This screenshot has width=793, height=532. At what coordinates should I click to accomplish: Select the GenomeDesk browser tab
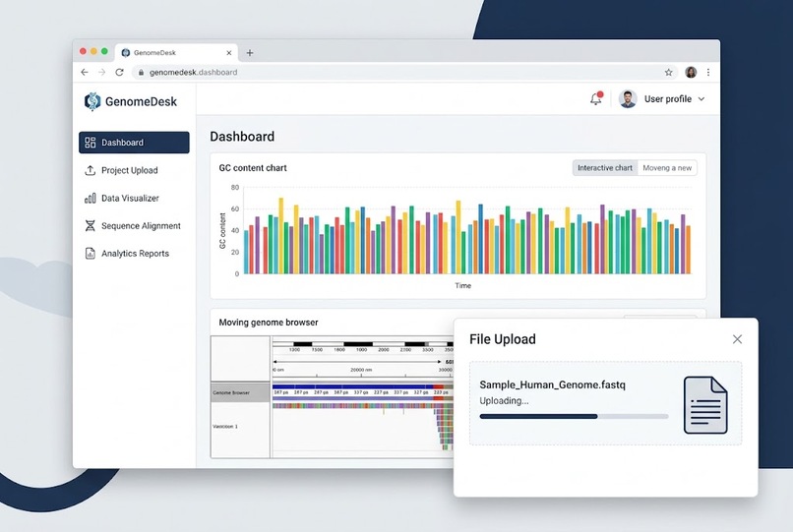176,52
